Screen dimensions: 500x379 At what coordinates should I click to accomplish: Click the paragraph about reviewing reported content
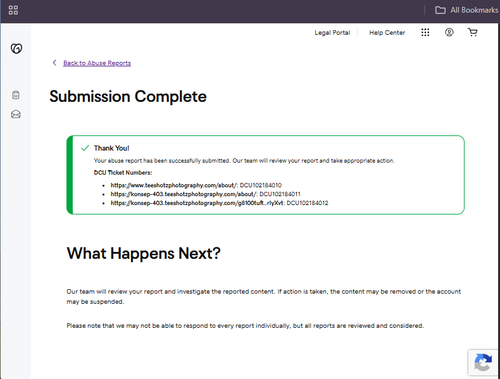(x=263, y=297)
